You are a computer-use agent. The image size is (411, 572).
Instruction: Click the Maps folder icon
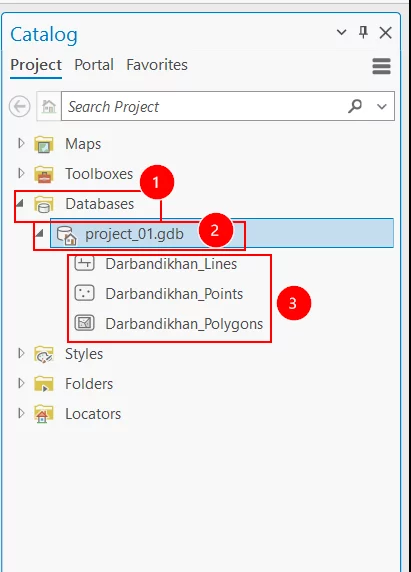pyautogui.click(x=44, y=144)
